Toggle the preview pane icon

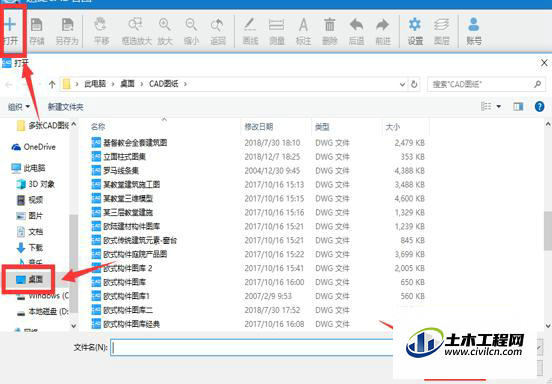(x=518, y=106)
